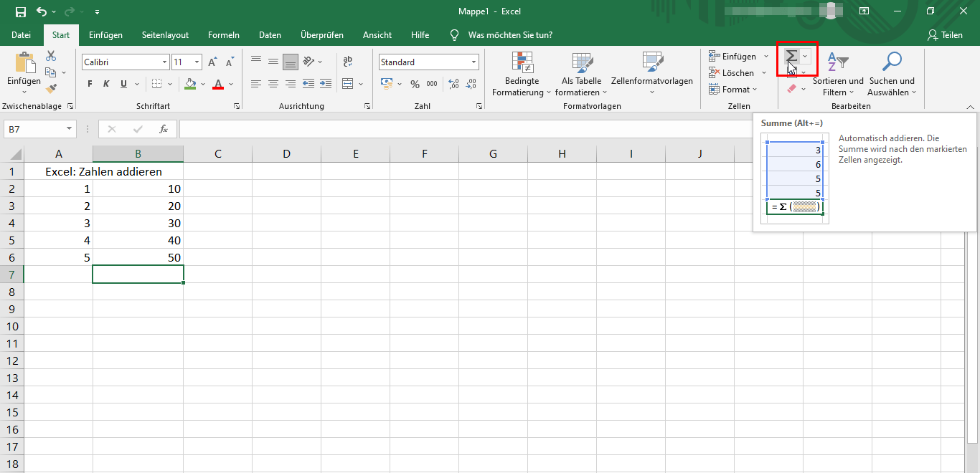This screenshot has height=473, width=980.
Task: Expand Als Tabelle formatieren menu
Action: click(582, 75)
